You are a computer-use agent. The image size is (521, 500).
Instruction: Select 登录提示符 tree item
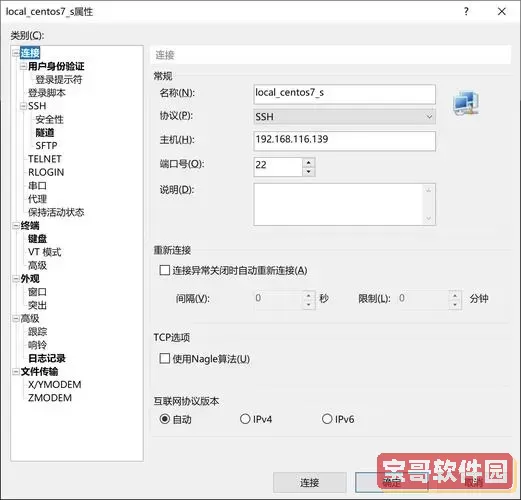tap(59, 80)
